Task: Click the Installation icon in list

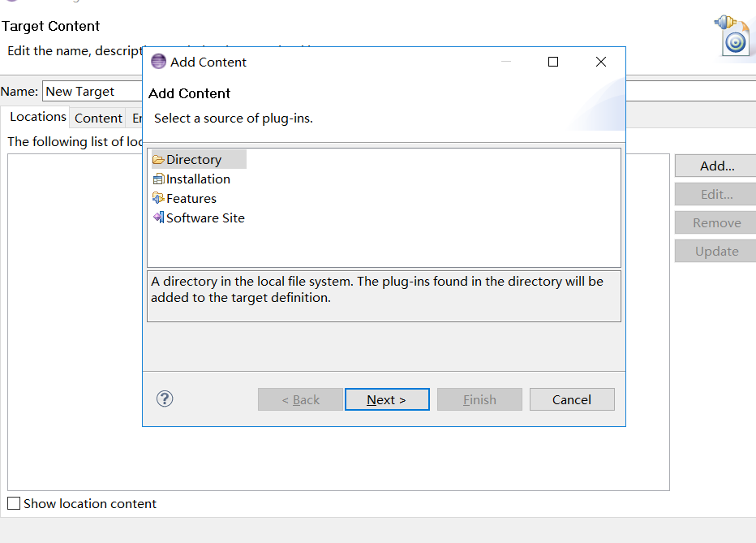Action: tap(158, 179)
